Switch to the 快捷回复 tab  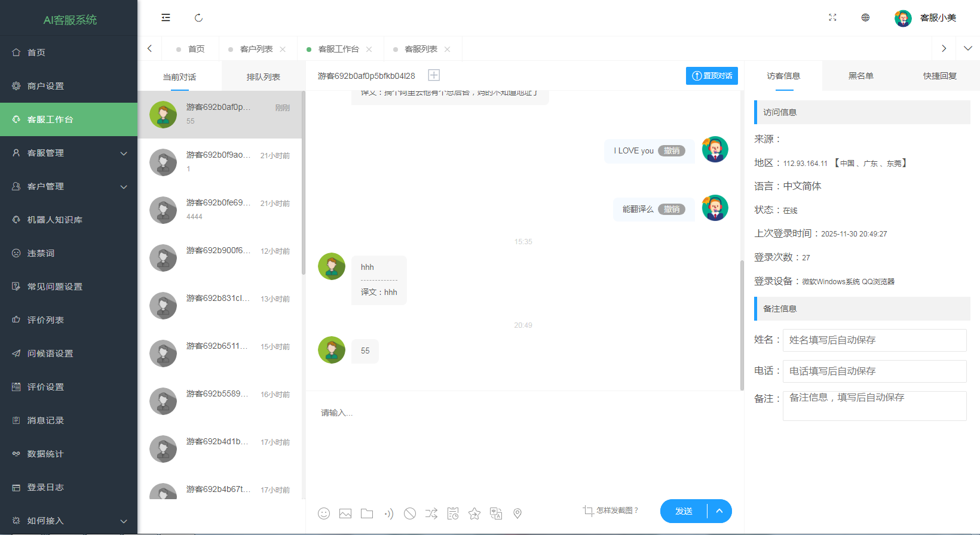[x=939, y=76]
